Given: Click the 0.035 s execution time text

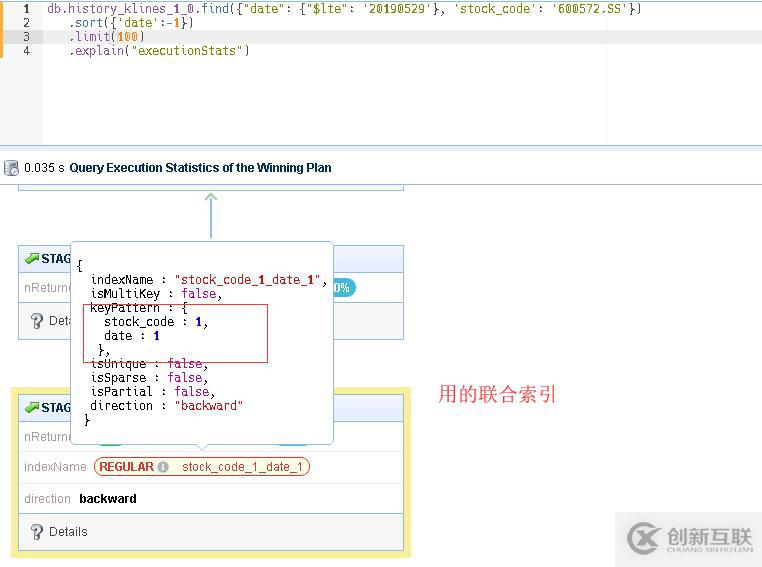Looking at the screenshot, I should click(44, 168).
